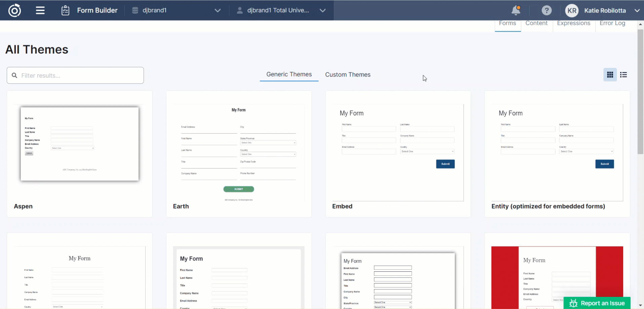The height and width of the screenshot is (309, 644).
Task: Expand the djbrand1 database dropdown
Action: pyautogui.click(x=217, y=10)
